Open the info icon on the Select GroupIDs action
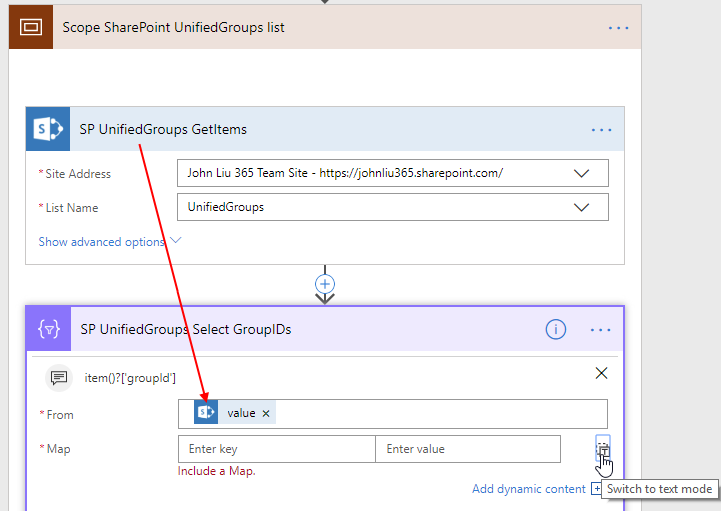This screenshot has height=511, width=721. (556, 329)
